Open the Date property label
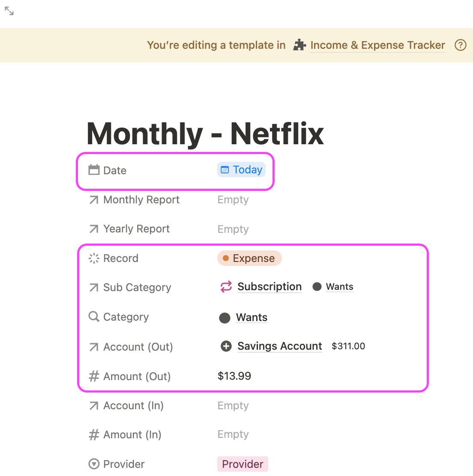Screen dimensions: 473x476 coord(115,170)
